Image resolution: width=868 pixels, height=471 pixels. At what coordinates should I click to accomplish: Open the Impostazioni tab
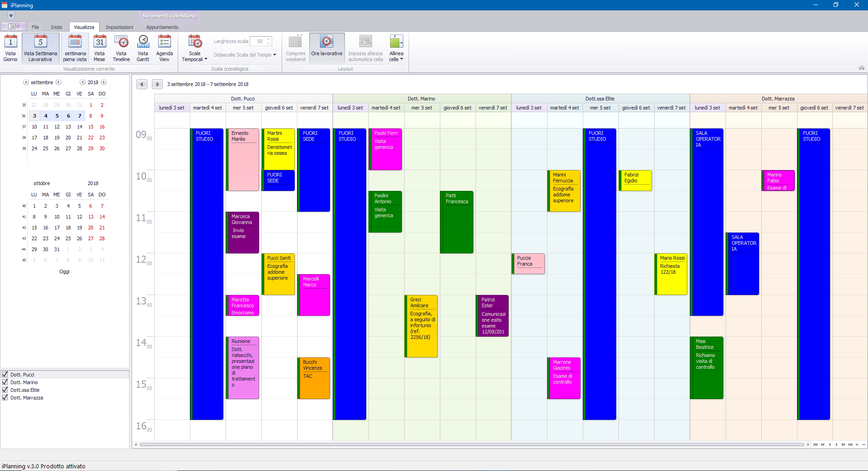[119, 27]
